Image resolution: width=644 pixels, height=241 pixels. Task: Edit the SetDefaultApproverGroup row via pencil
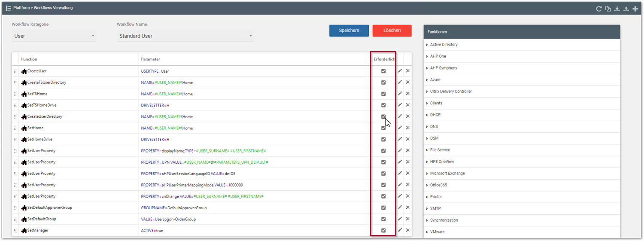click(400, 207)
